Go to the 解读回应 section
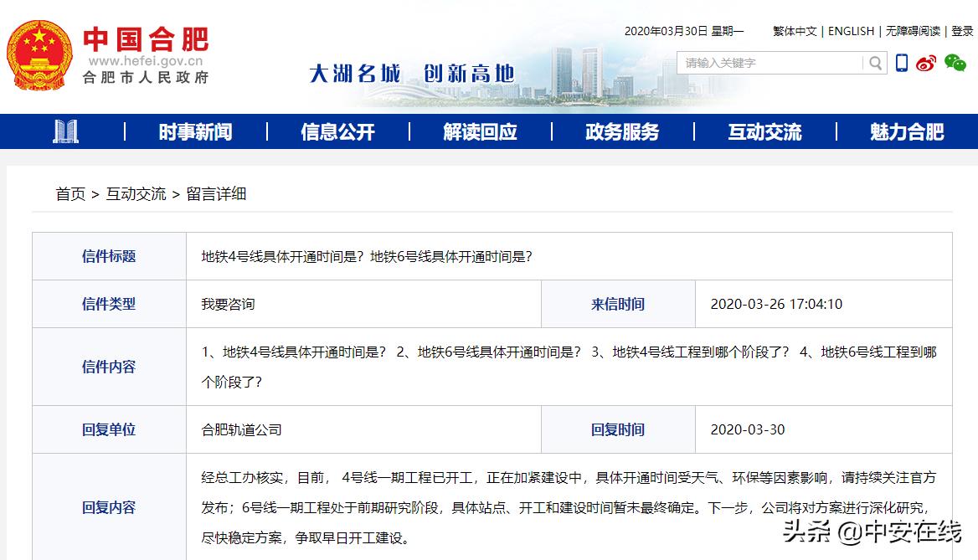This screenshot has height=560, width=978. pyautogui.click(x=480, y=131)
